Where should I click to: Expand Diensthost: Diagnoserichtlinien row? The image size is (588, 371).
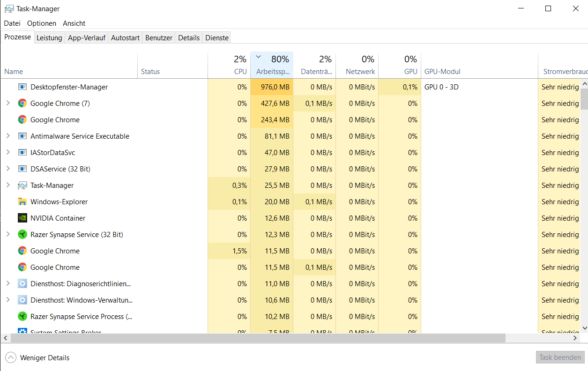tap(8, 283)
